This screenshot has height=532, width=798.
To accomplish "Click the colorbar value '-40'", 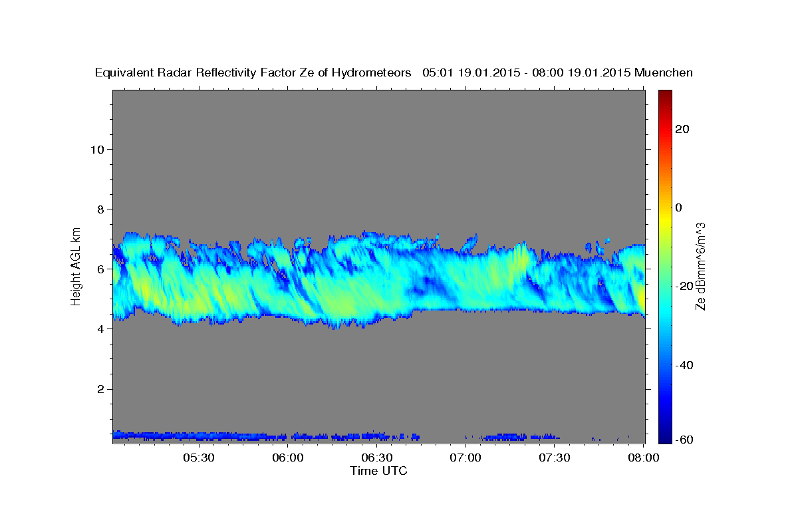I will [685, 365].
